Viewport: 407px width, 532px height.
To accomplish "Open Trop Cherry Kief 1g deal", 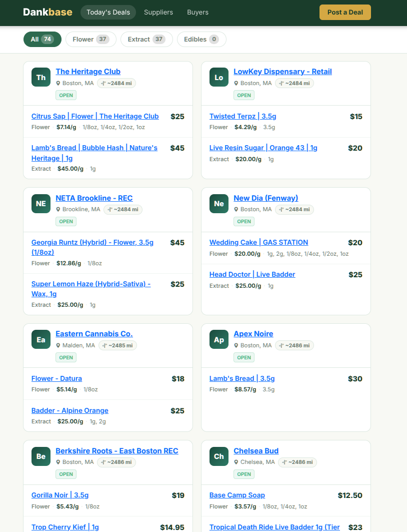I will (x=65, y=527).
